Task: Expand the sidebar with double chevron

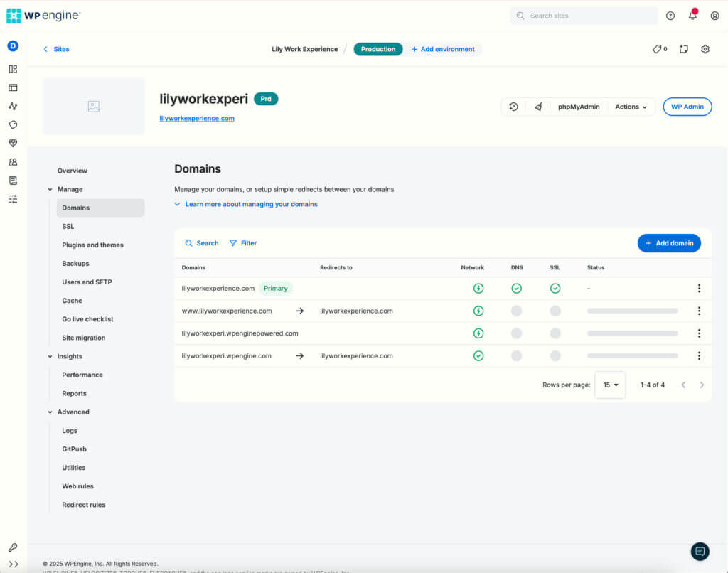Action: (14, 564)
